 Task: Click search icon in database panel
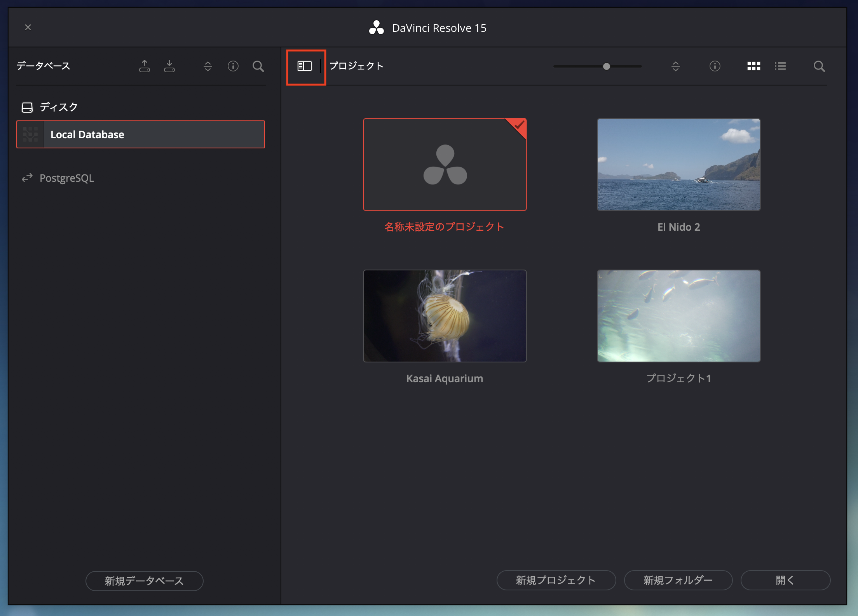[258, 66]
